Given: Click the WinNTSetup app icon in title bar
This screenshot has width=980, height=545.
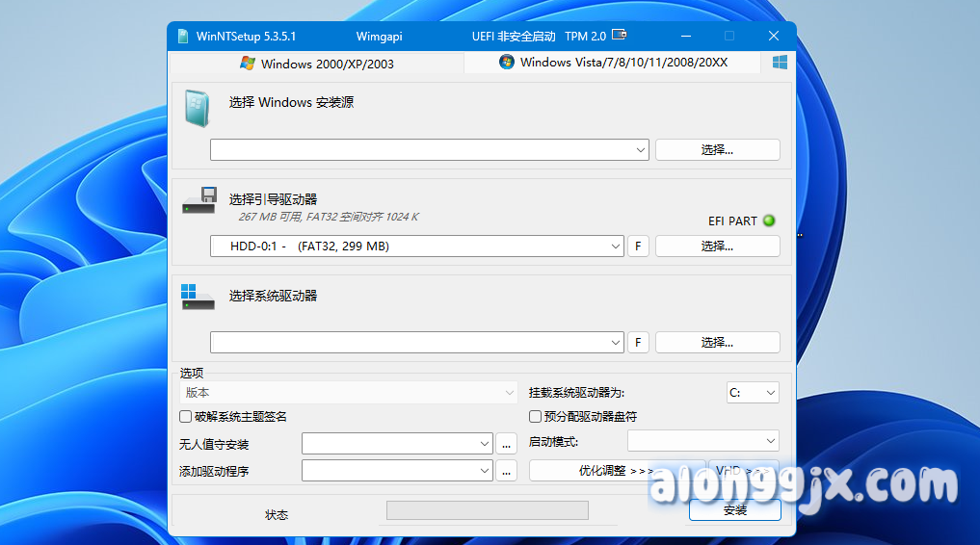Looking at the screenshot, I should tap(183, 37).
